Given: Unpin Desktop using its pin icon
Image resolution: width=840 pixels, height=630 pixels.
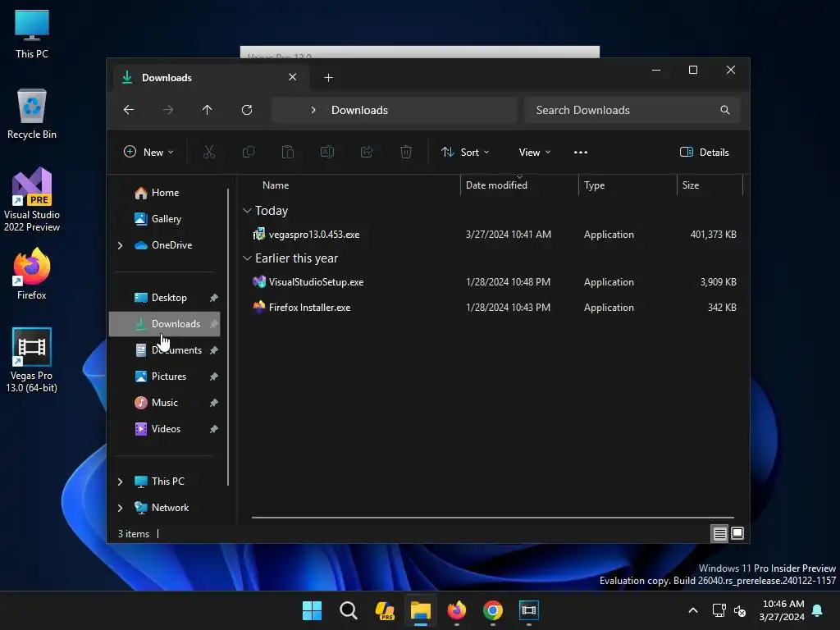Looking at the screenshot, I should point(214,298).
